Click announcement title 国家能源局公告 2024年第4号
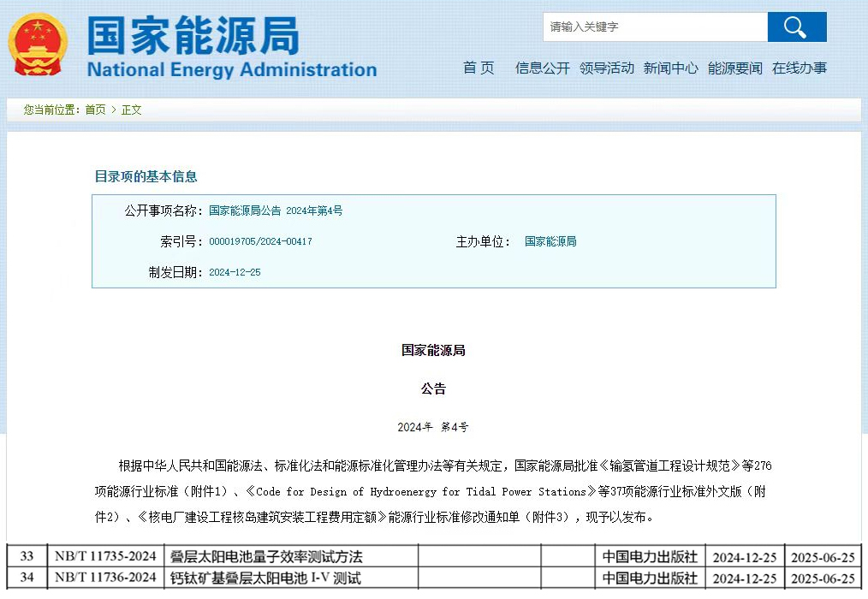This screenshot has width=868, height=599. 275,211
